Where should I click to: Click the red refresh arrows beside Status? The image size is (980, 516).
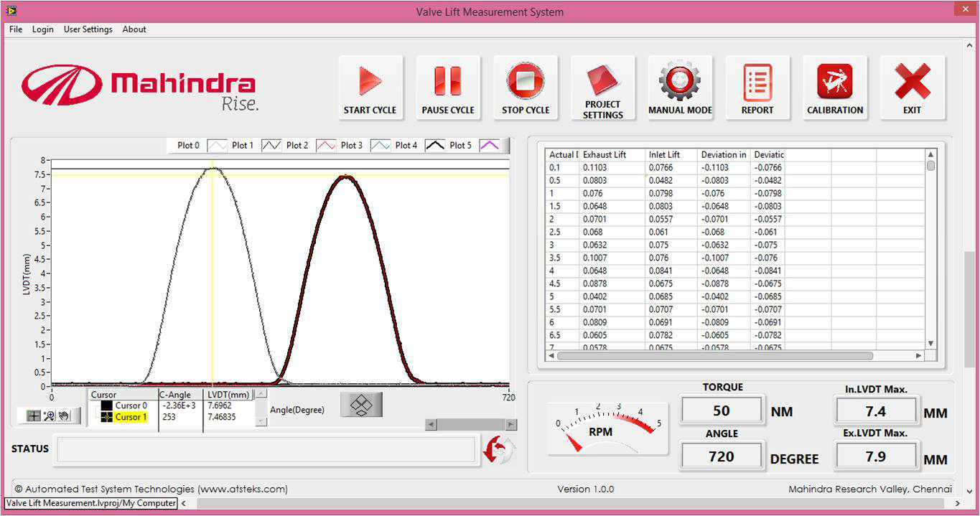[x=498, y=450]
